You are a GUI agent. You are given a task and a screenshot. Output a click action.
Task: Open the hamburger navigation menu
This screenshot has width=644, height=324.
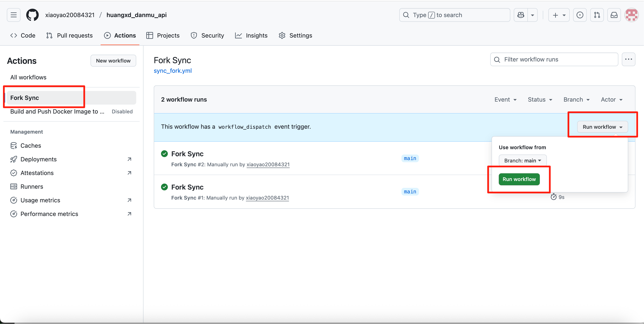pos(13,15)
